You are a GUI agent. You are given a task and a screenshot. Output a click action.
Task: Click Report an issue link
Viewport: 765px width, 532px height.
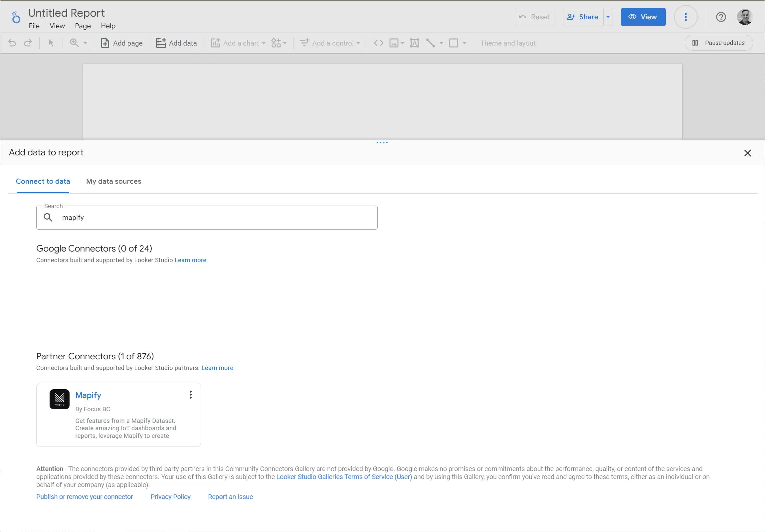click(231, 497)
